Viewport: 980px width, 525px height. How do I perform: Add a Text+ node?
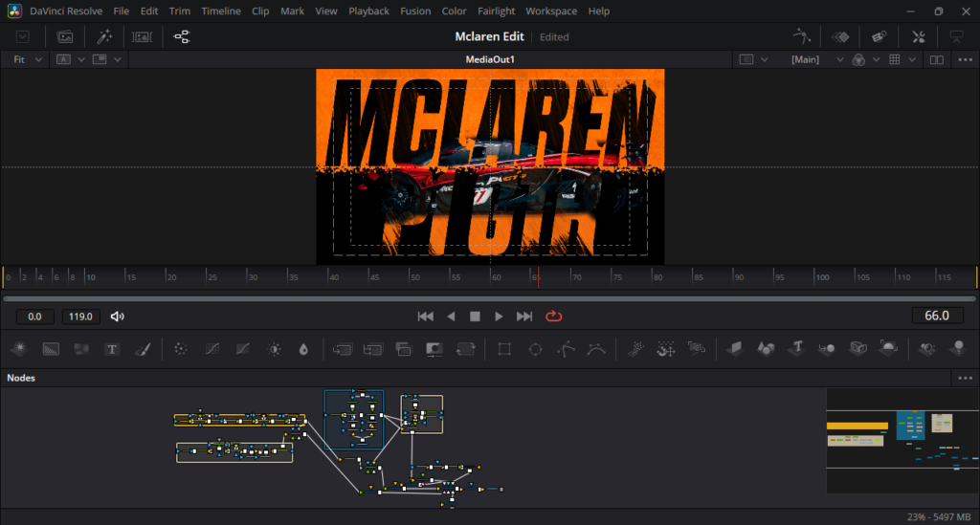click(112, 349)
